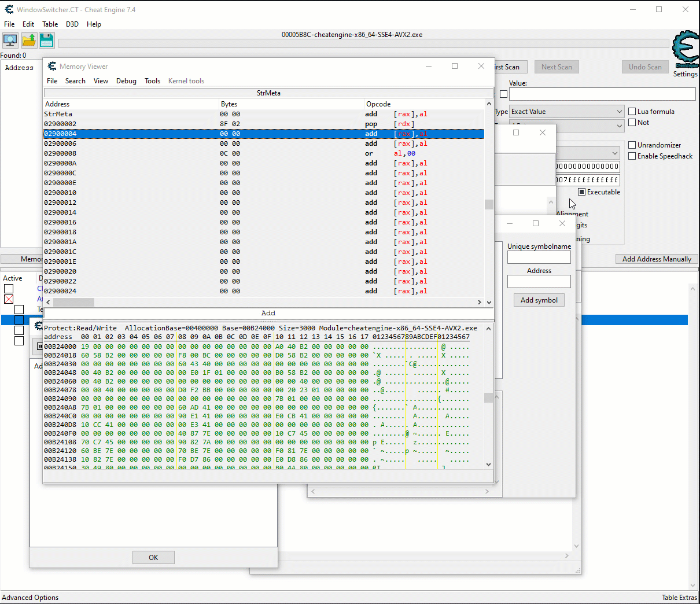Image resolution: width=700 pixels, height=604 pixels.
Task: Click the Next Scan button
Action: tap(557, 67)
